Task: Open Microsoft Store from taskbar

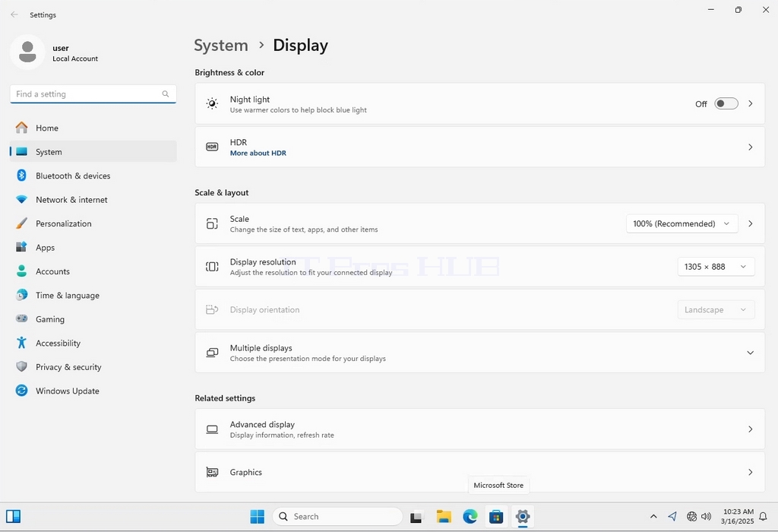Action: 496,517
